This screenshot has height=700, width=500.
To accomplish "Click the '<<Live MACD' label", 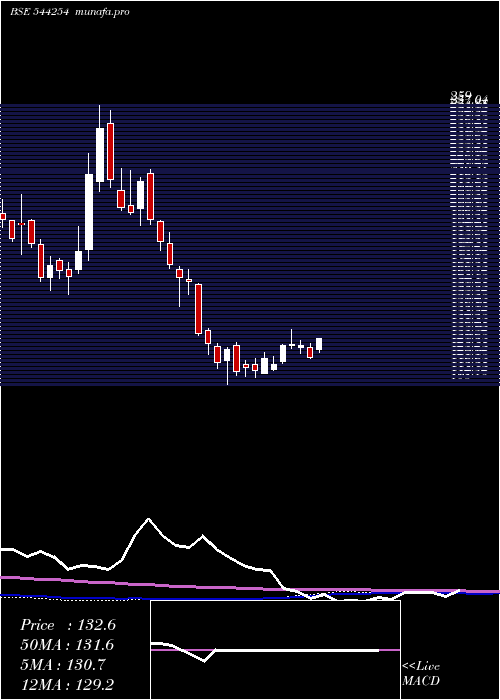I will [421, 673].
